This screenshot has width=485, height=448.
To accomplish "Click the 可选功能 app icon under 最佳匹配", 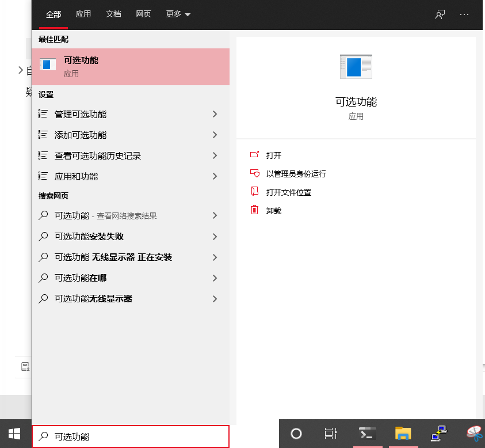I will pos(48,64).
